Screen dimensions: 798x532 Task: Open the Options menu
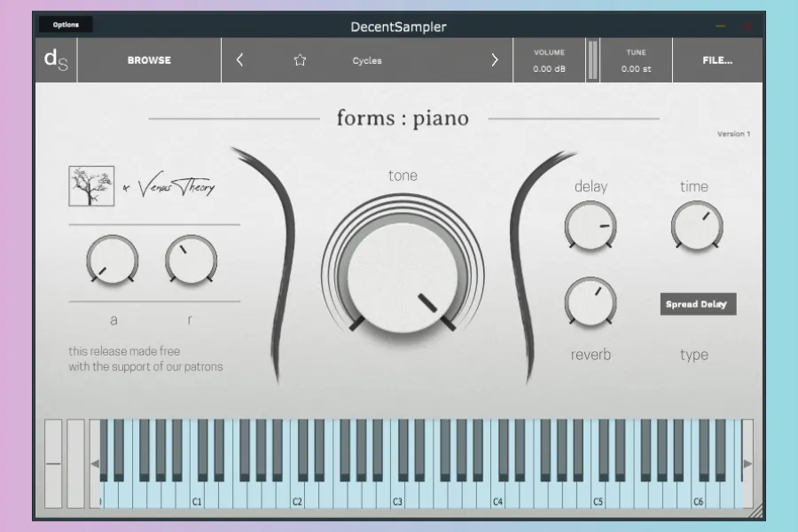click(66, 25)
